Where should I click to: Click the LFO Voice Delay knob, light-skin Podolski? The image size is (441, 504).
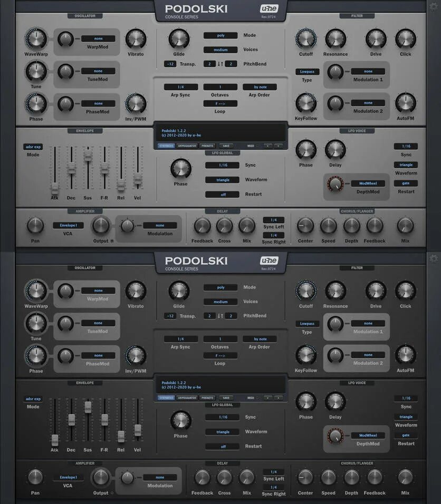335,150
